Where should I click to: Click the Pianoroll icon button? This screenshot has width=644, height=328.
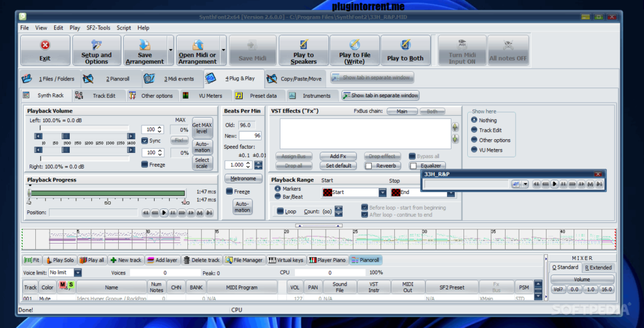click(365, 260)
